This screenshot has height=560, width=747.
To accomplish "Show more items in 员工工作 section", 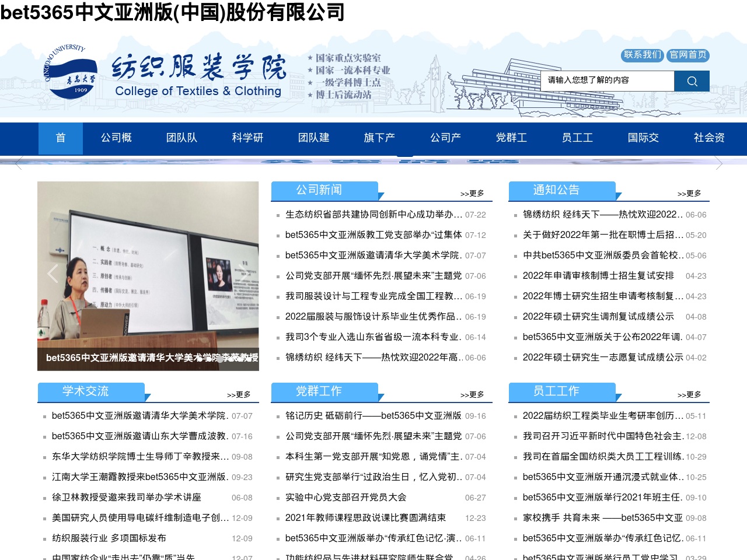I will click(x=689, y=395).
